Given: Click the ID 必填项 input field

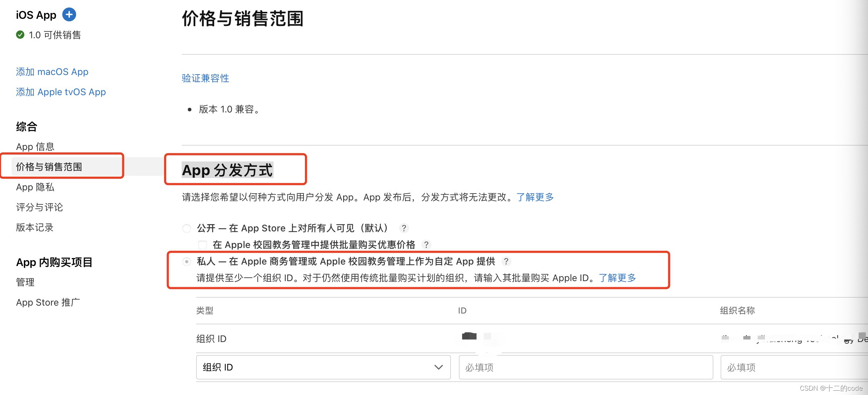Looking at the screenshot, I should pyautogui.click(x=586, y=367).
